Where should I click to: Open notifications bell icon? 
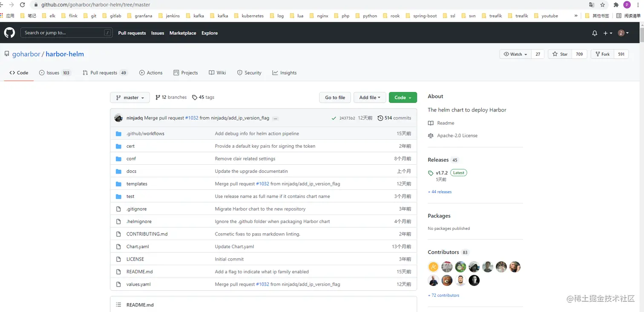595,33
